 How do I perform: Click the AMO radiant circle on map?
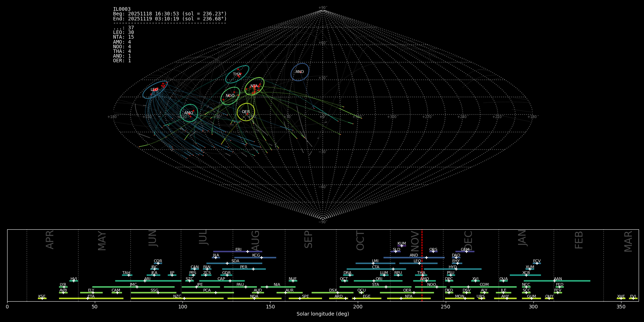(189, 113)
